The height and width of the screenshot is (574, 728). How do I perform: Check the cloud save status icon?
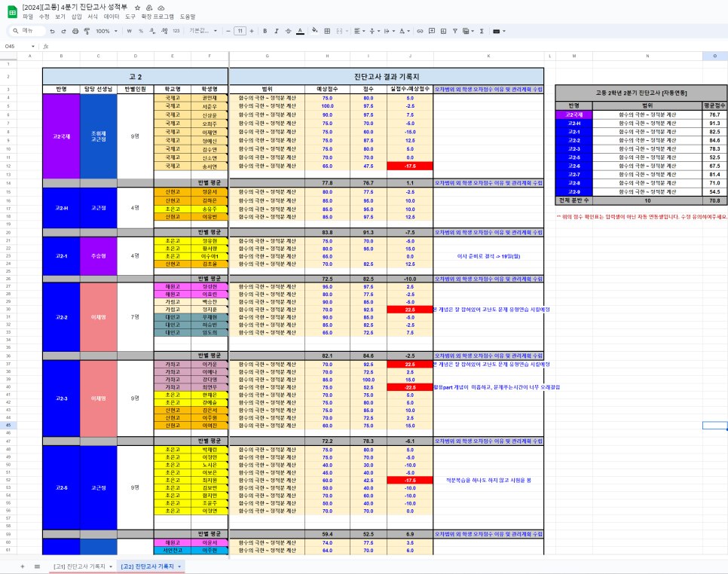pyautogui.click(x=161, y=8)
